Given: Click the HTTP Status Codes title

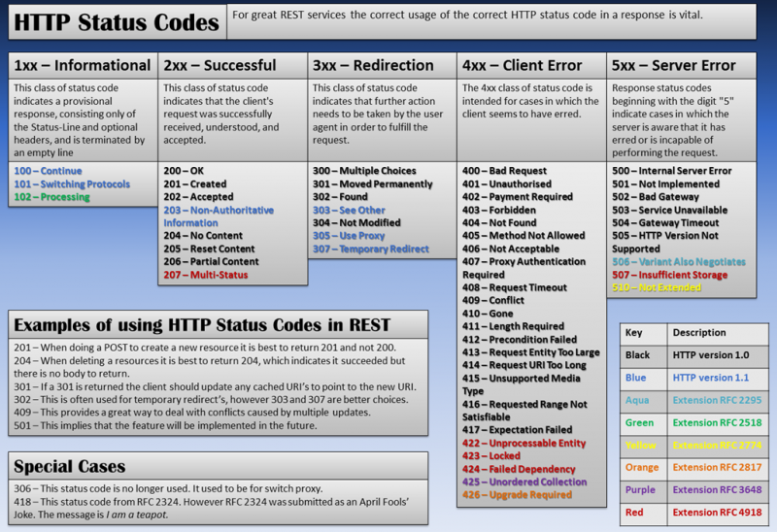Looking at the screenshot, I should [x=115, y=23].
